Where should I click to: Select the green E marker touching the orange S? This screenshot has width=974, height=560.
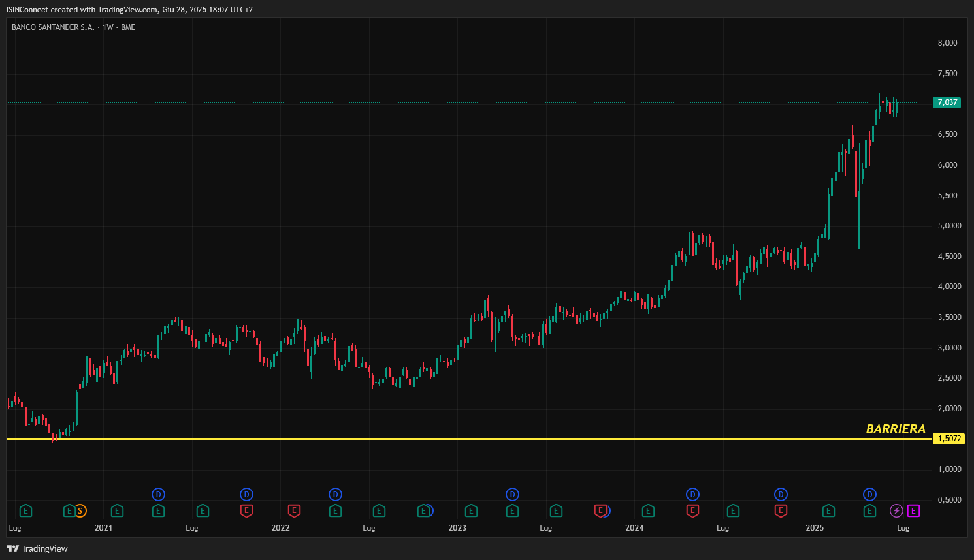point(69,511)
